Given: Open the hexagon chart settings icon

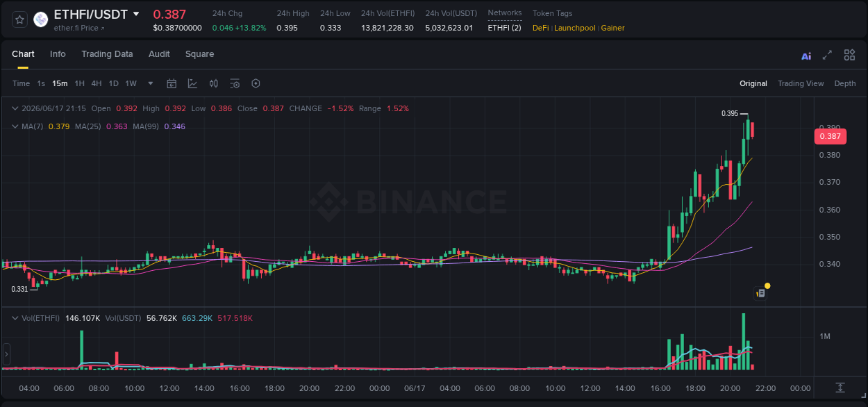Looking at the screenshot, I should pyautogui.click(x=256, y=83).
